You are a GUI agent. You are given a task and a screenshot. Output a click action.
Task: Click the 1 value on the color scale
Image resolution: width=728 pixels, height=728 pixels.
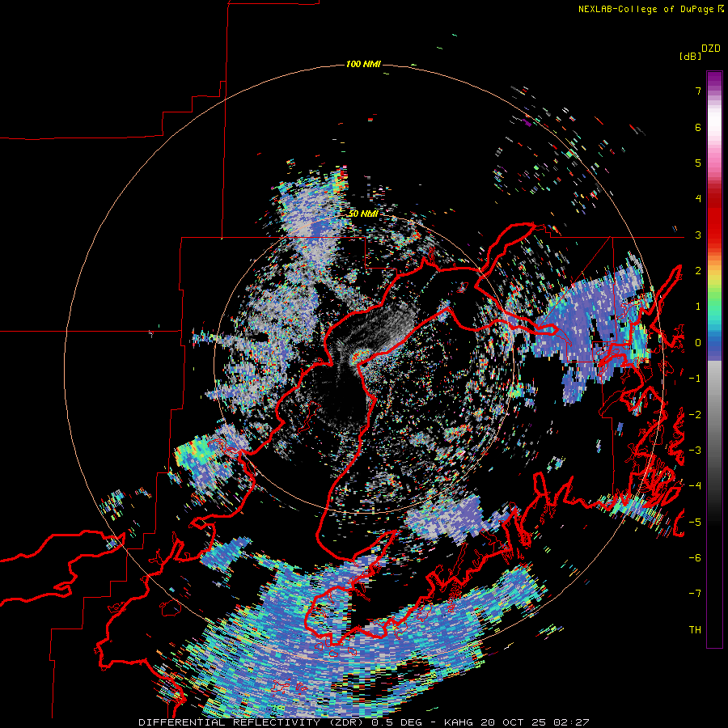click(698, 307)
